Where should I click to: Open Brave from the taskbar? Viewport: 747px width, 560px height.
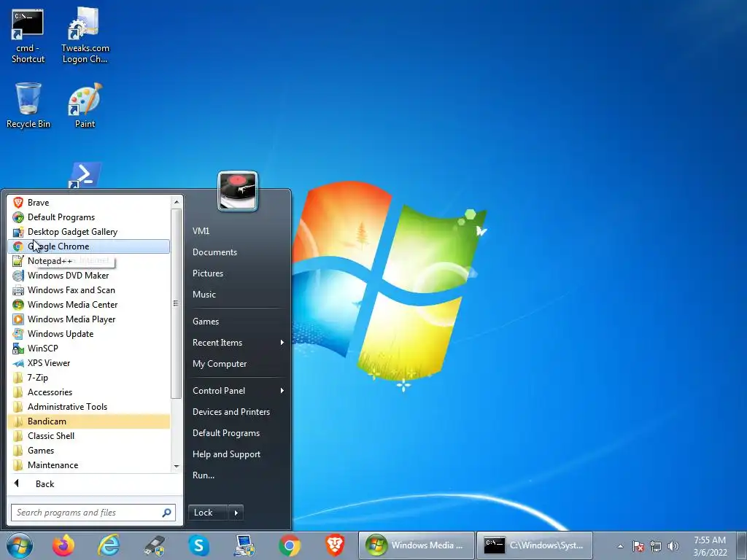click(x=335, y=545)
